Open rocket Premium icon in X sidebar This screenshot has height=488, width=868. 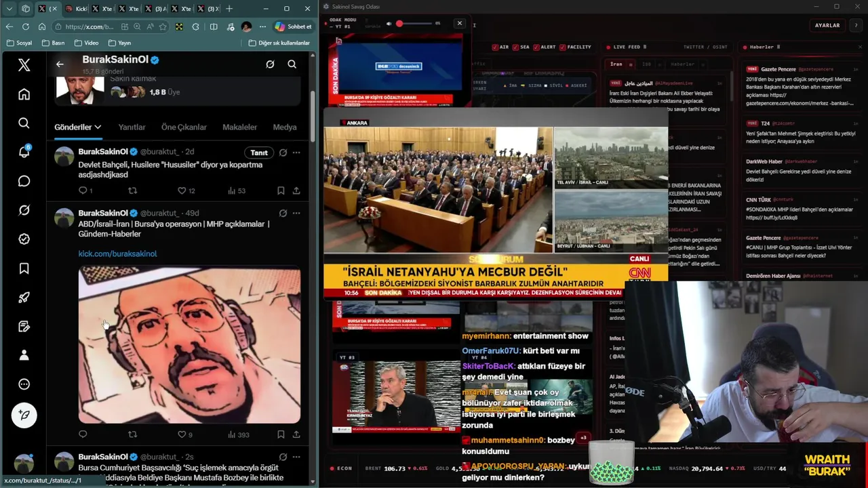[x=24, y=297]
